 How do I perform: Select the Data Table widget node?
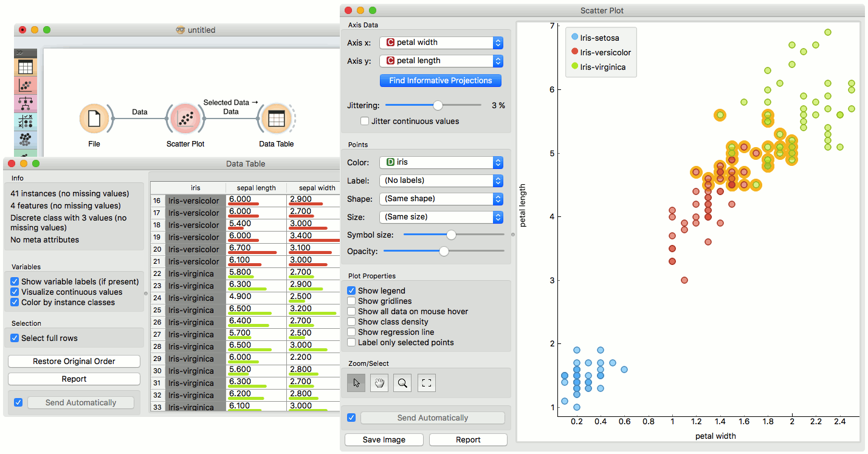276,118
